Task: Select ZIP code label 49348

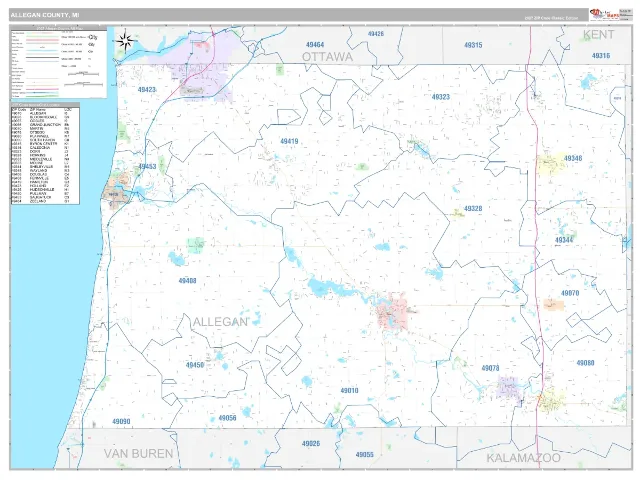Action: coord(573,158)
